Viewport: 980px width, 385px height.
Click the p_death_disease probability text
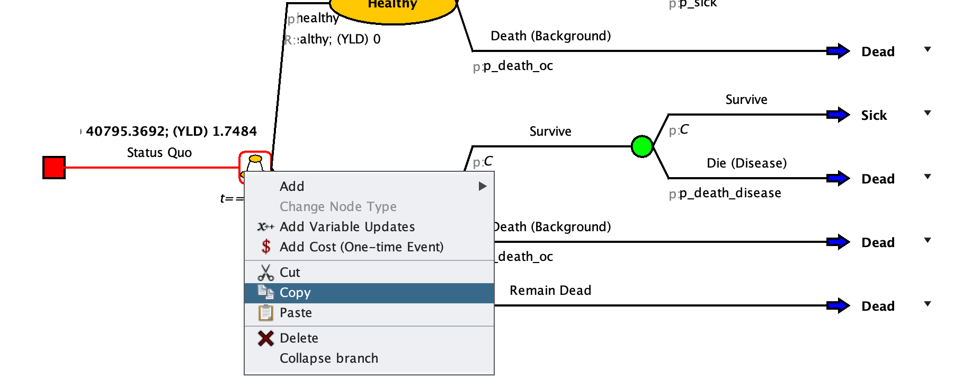pyautogui.click(x=730, y=193)
